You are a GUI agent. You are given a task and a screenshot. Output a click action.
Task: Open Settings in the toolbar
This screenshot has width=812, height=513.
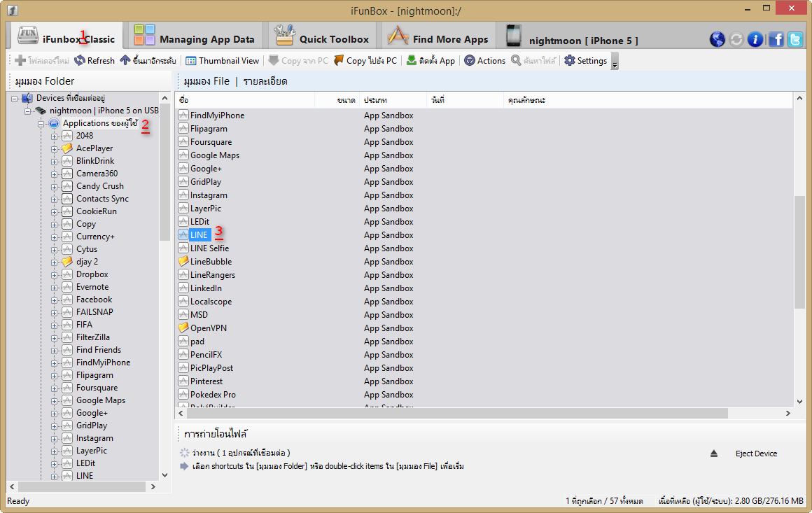pyautogui.click(x=586, y=61)
